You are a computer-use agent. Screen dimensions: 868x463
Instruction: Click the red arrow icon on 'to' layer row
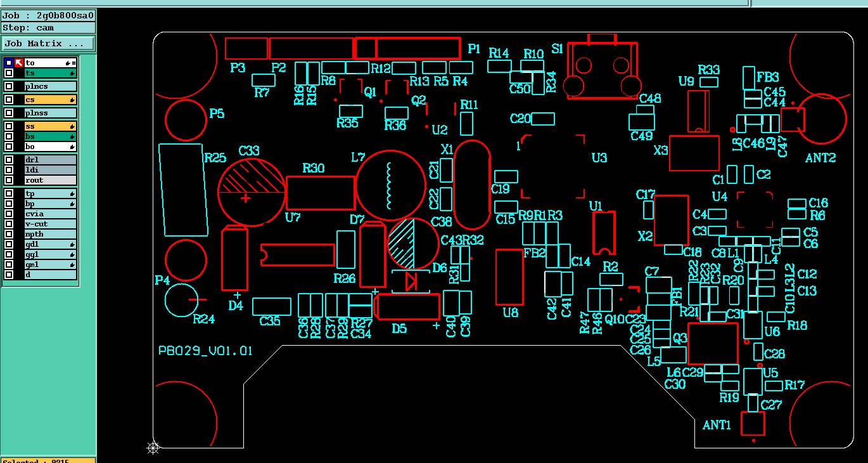coord(18,63)
